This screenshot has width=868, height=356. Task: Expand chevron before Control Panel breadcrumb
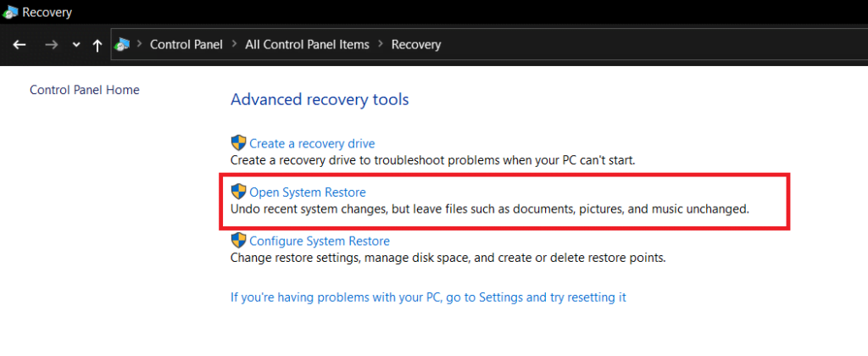[140, 44]
